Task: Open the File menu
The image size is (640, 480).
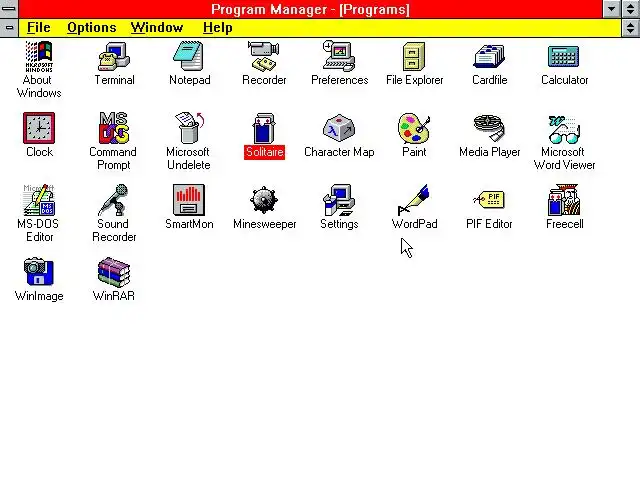Action: 39,27
